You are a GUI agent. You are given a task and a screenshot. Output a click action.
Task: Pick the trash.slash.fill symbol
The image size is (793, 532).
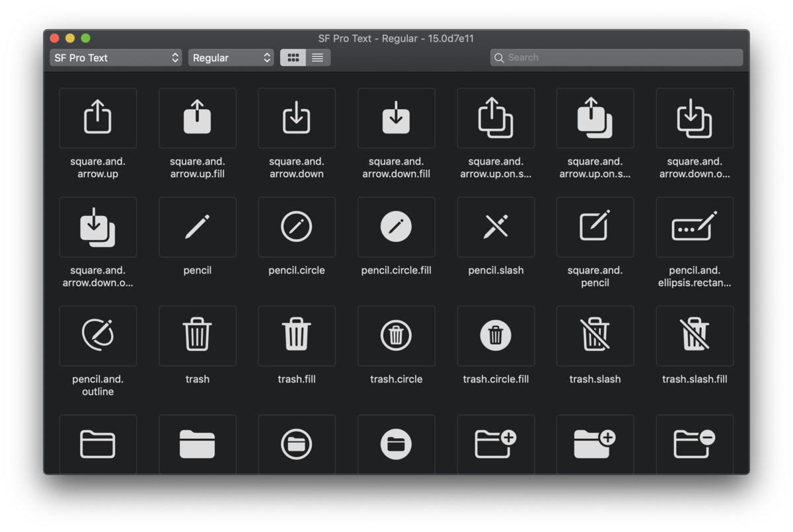695,336
